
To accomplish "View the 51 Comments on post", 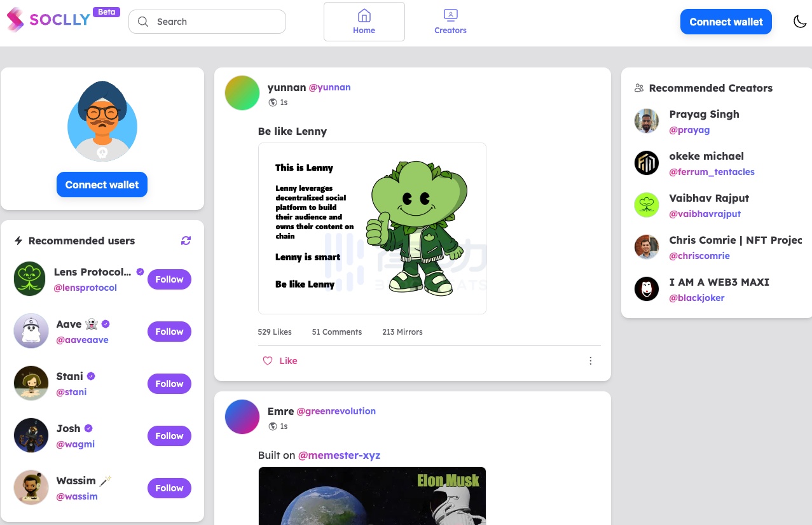I will (336, 332).
